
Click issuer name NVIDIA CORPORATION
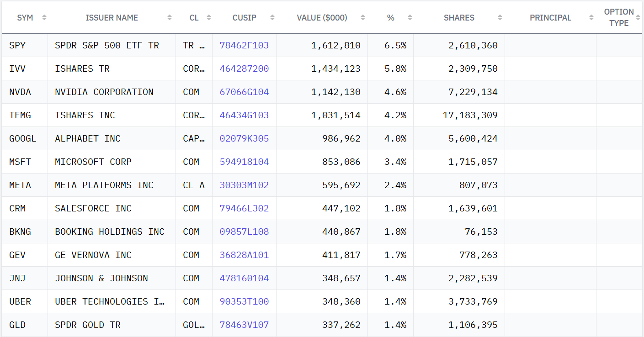pos(104,92)
